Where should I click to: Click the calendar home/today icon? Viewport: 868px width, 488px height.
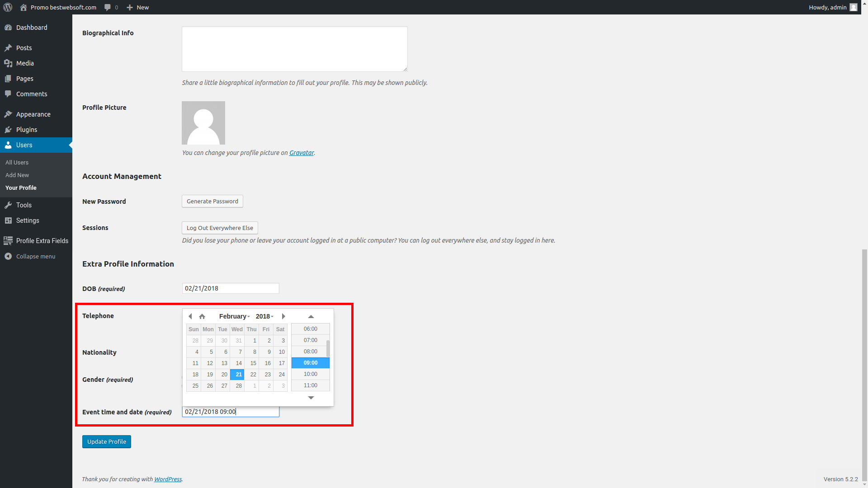click(x=202, y=316)
